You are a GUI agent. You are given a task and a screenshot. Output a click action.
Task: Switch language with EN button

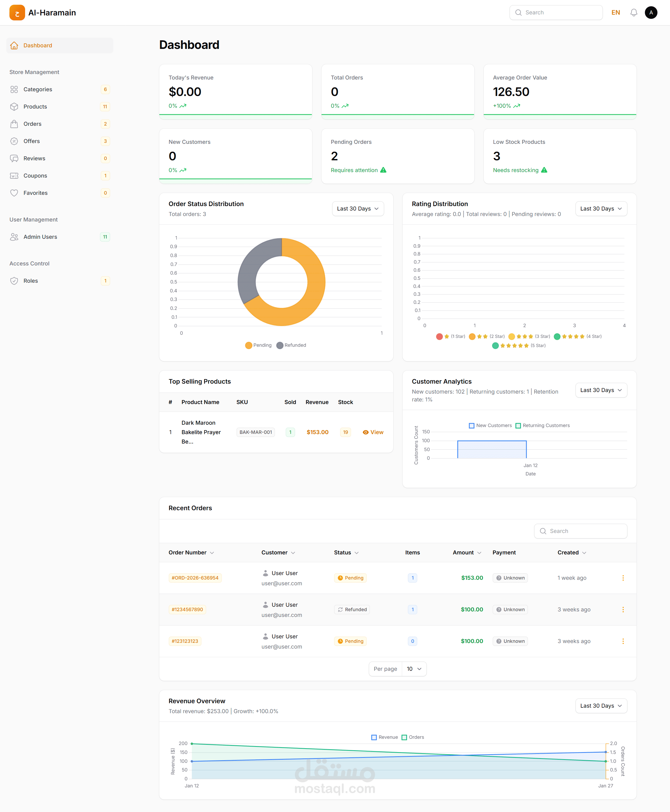pyautogui.click(x=615, y=13)
